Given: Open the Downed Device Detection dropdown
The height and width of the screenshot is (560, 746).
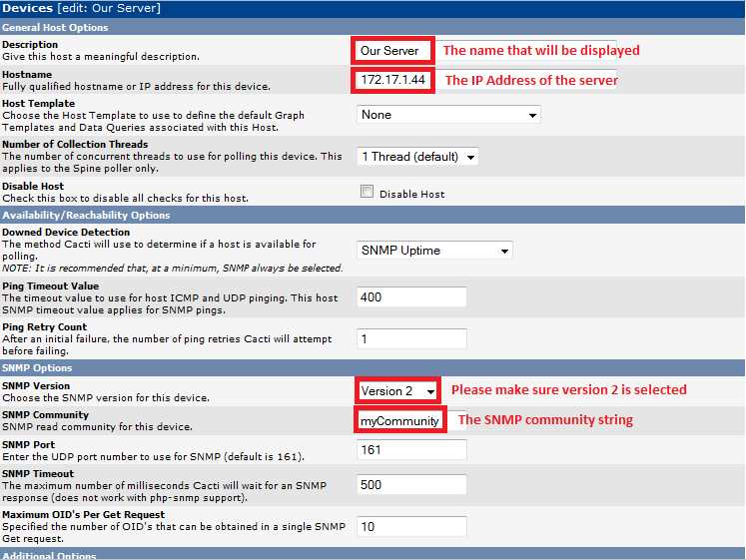Looking at the screenshot, I should 434,250.
